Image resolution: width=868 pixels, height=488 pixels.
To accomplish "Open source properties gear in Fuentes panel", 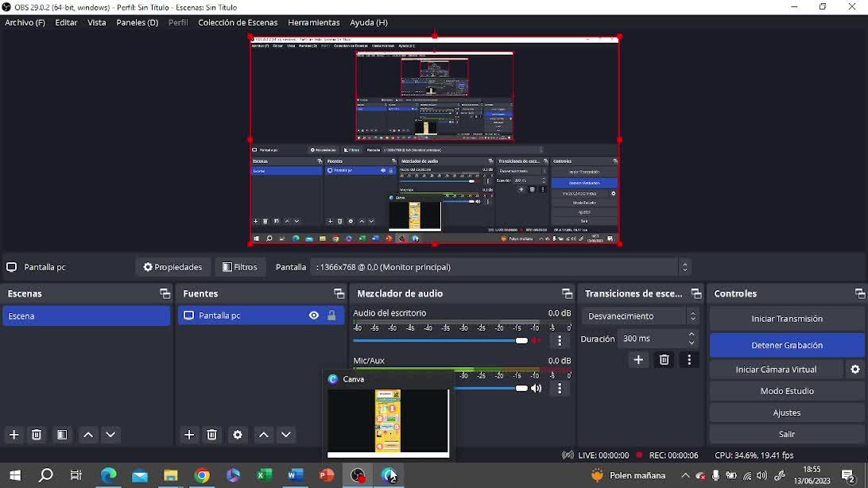I will tap(238, 435).
